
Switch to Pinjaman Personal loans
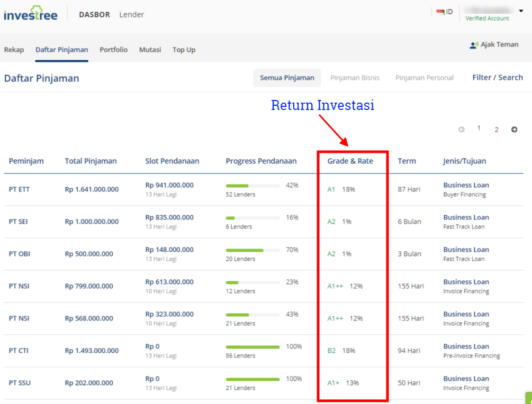click(x=425, y=77)
